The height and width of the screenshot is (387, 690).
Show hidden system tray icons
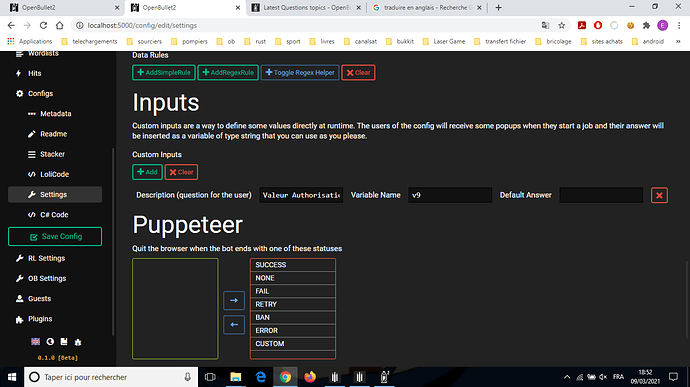coord(567,377)
